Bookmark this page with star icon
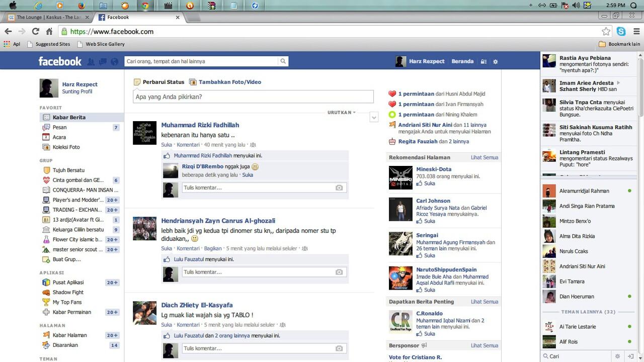Screen dimensions: 644x362 click(606, 31)
